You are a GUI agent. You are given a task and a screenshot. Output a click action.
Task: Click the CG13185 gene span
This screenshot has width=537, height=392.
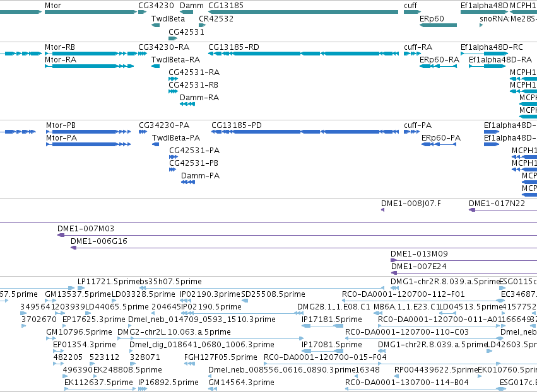click(303, 12)
